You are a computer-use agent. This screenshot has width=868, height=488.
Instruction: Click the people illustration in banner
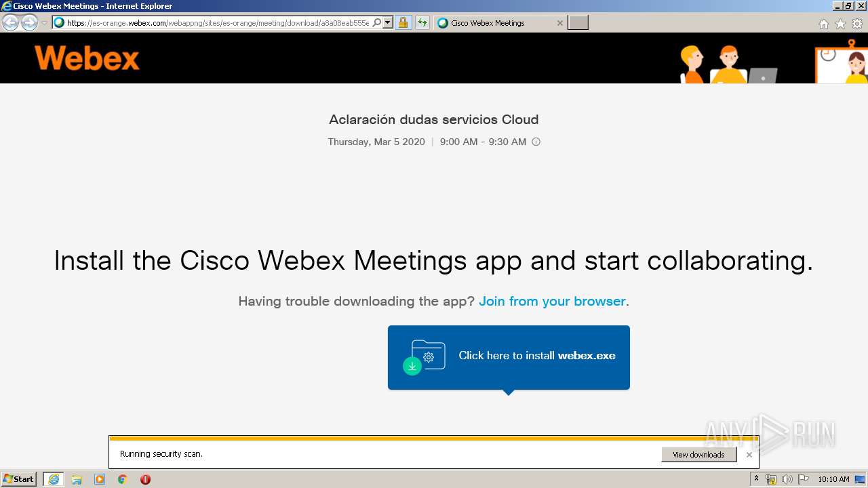pyautogui.click(x=729, y=64)
